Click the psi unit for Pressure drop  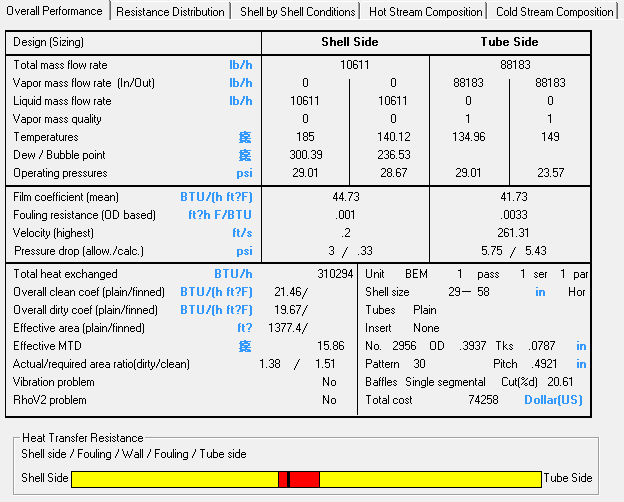click(x=244, y=251)
